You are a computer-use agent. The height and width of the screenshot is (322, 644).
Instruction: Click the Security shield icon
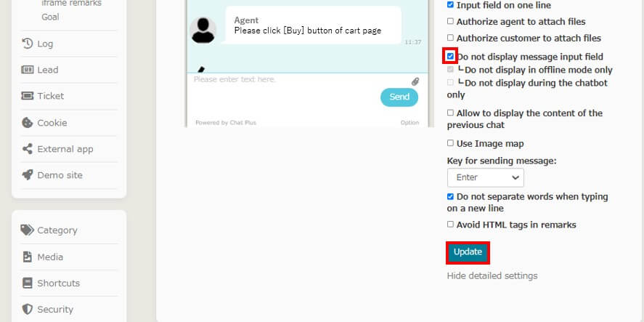point(27,309)
